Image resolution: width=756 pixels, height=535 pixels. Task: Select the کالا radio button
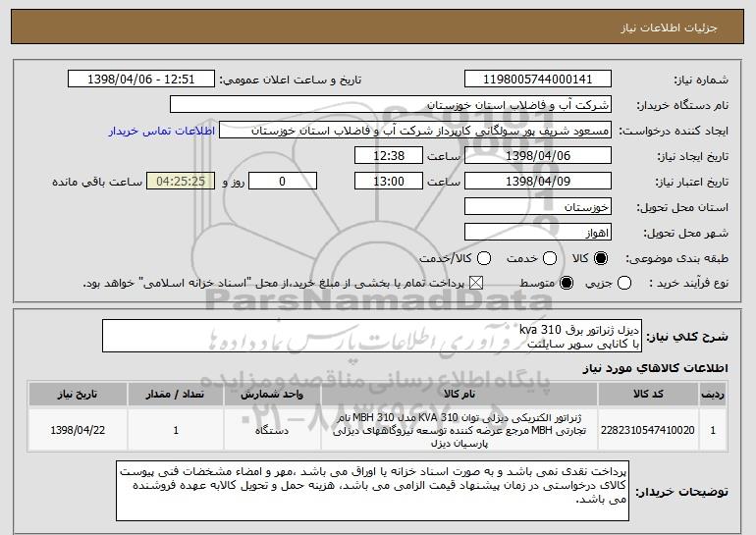[x=601, y=258]
